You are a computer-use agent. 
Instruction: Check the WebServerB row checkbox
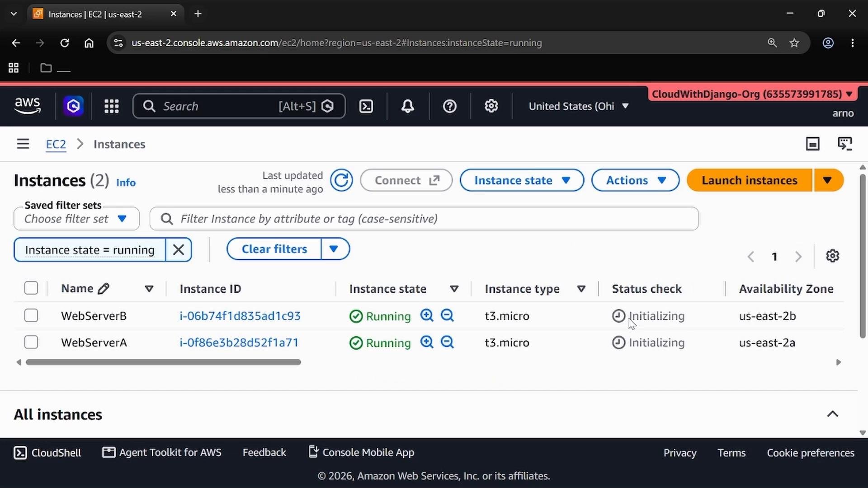[31, 315]
